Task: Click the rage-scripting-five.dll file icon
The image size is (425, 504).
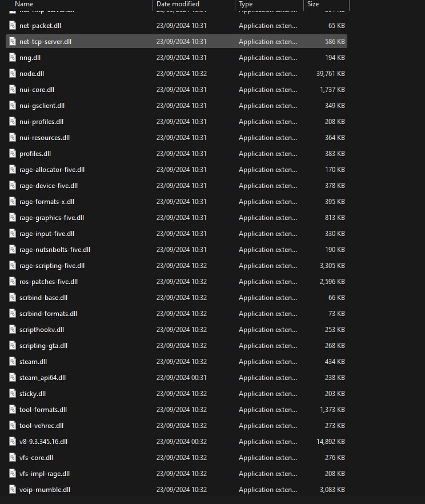Action: pos(13,266)
